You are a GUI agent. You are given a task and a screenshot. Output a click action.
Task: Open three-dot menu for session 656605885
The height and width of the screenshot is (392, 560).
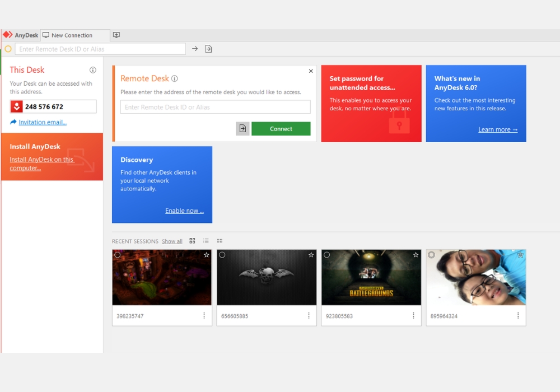click(309, 316)
